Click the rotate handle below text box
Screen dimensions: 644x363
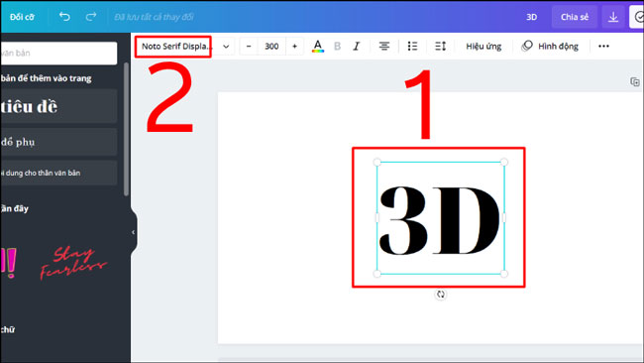[440, 295]
